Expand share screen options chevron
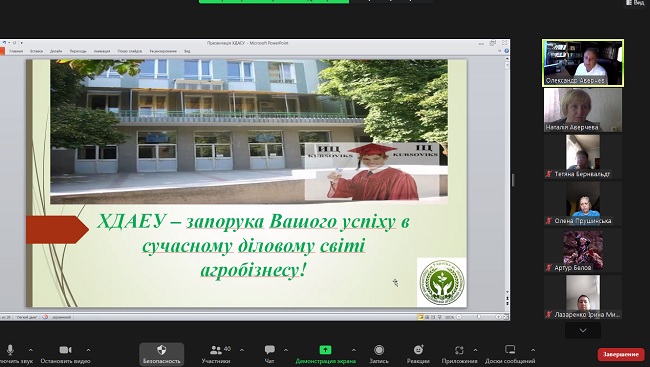The width and height of the screenshot is (650, 367). (354, 350)
